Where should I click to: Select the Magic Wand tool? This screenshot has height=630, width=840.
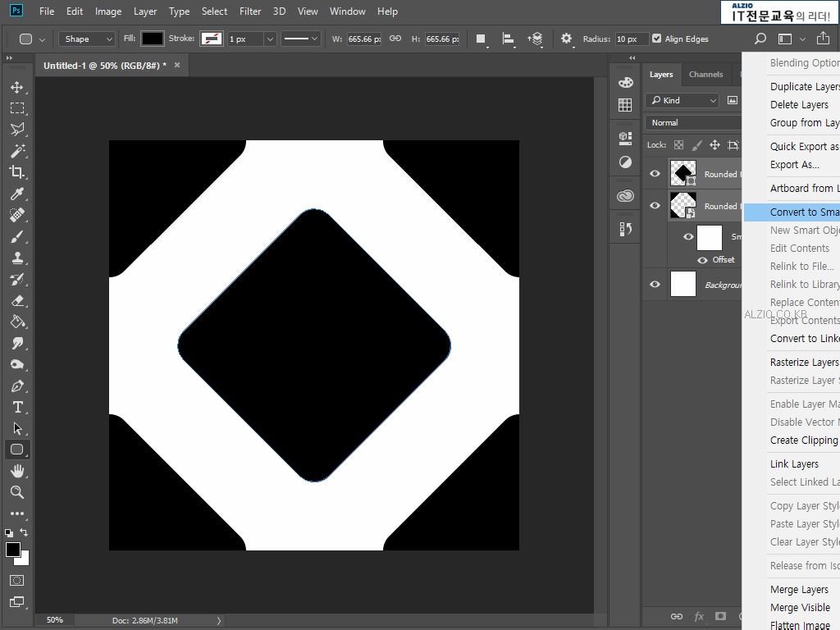pyautogui.click(x=17, y=151)
